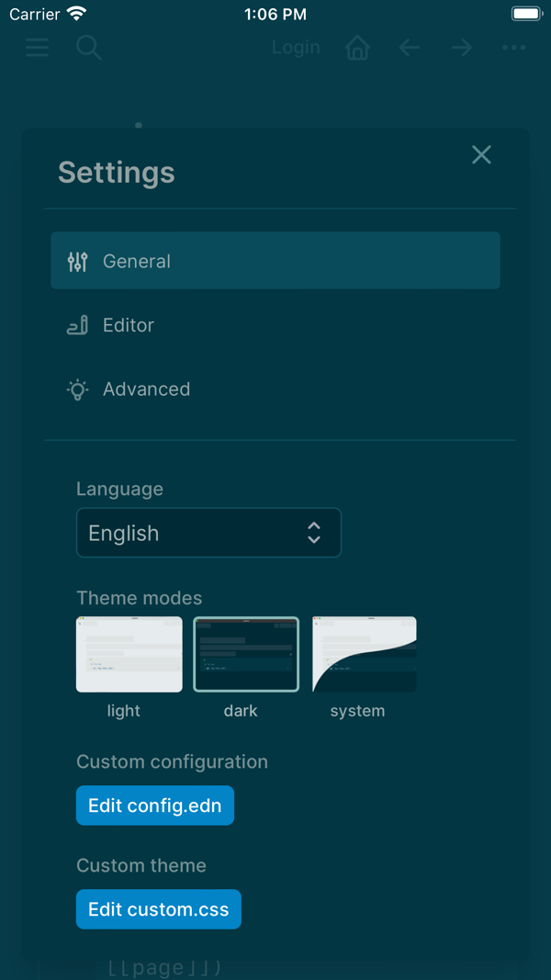Screen dimensions: 551x980
Task: Click the Advanced lightbulb icon
Action: 77,389
